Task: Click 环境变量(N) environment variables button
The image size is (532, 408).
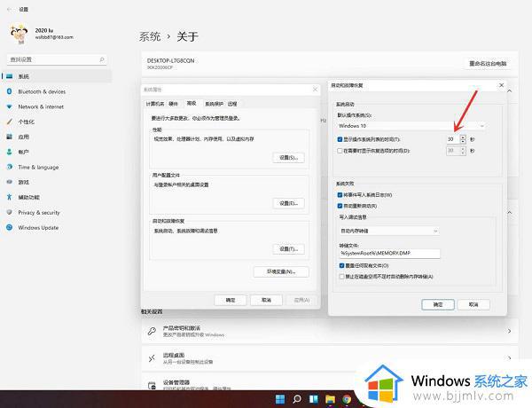Action: click(x=281, y=272)
